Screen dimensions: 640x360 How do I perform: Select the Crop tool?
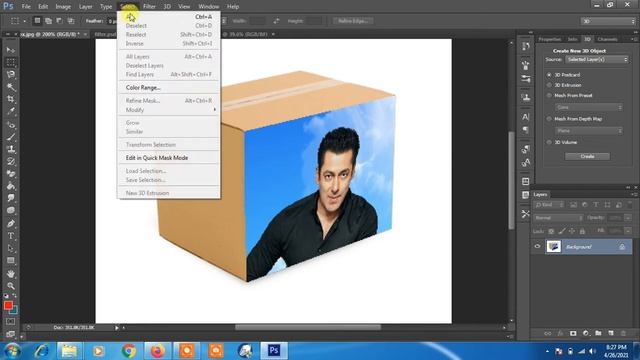pos(11,99)
